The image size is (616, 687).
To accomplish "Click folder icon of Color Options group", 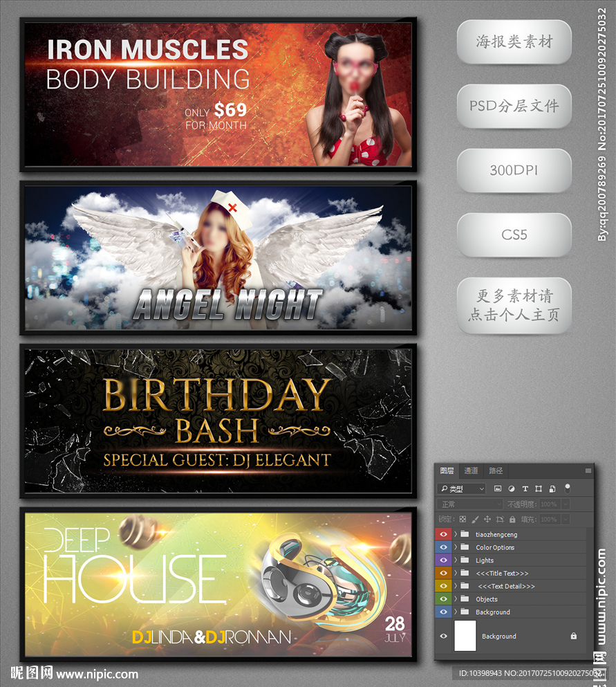I will [465, 547].
